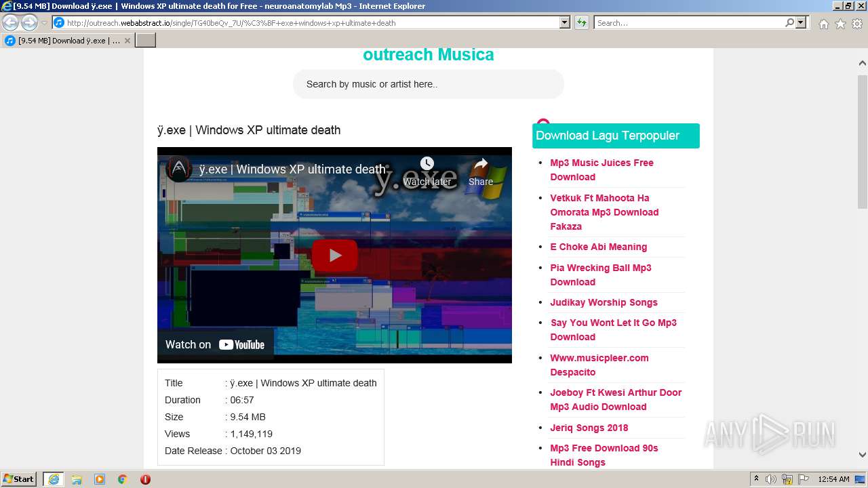
Task: Launch Google Chrome from taskbar
Action: click(123, 479)
